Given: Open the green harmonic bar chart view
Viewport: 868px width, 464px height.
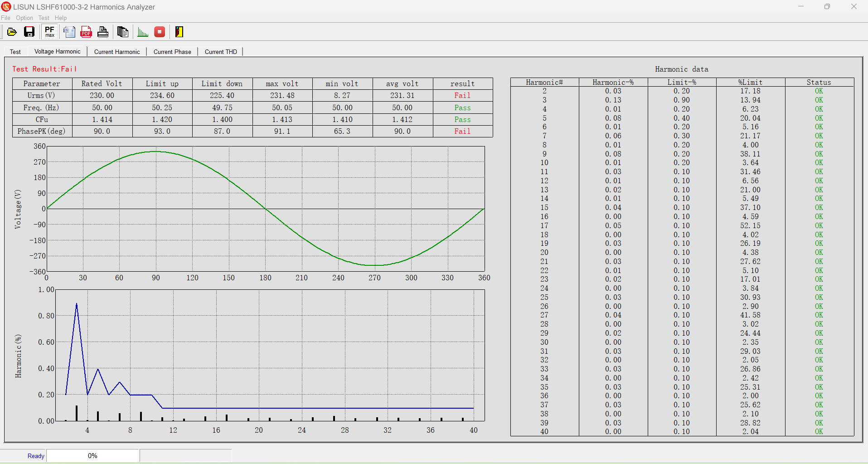Looking at the screenshot, I should tap(142, 32).
